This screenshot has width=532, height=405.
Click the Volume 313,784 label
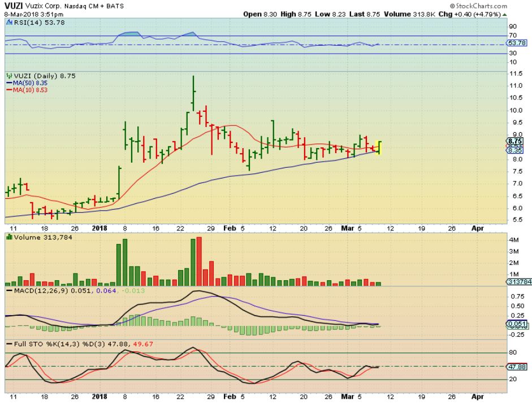click(x=43, y=237)
